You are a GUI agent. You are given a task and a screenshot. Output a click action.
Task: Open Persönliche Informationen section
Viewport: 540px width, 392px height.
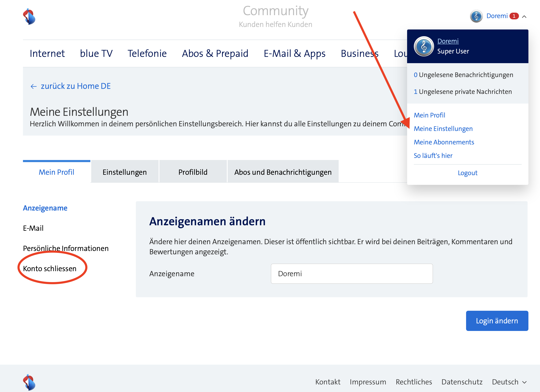coord(66,248)
